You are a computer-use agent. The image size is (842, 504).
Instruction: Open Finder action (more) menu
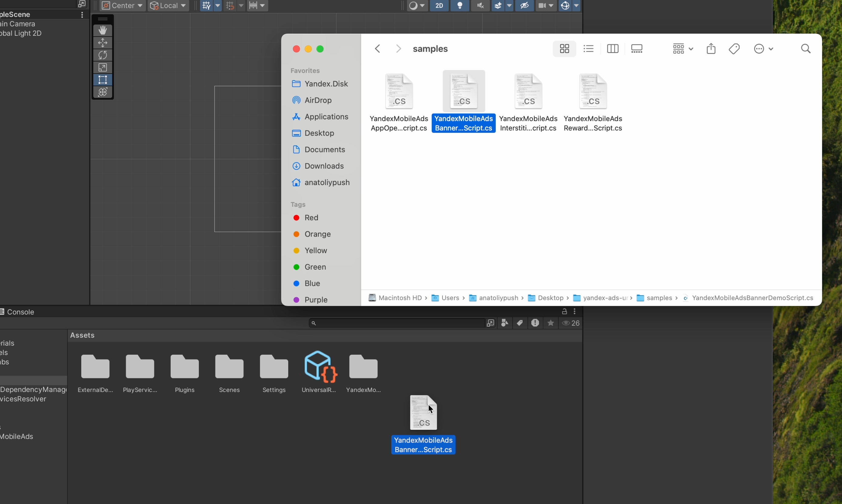763,49
